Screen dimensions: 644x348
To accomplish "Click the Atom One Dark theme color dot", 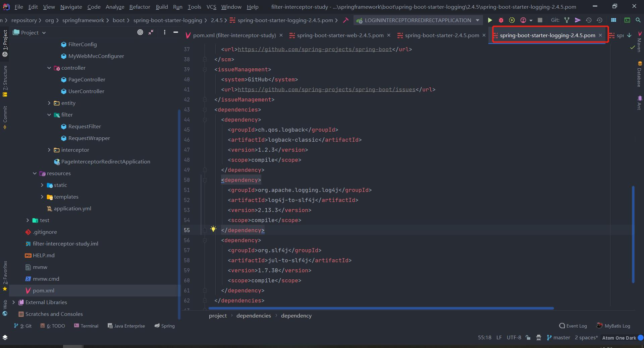I will pos(640,338).
